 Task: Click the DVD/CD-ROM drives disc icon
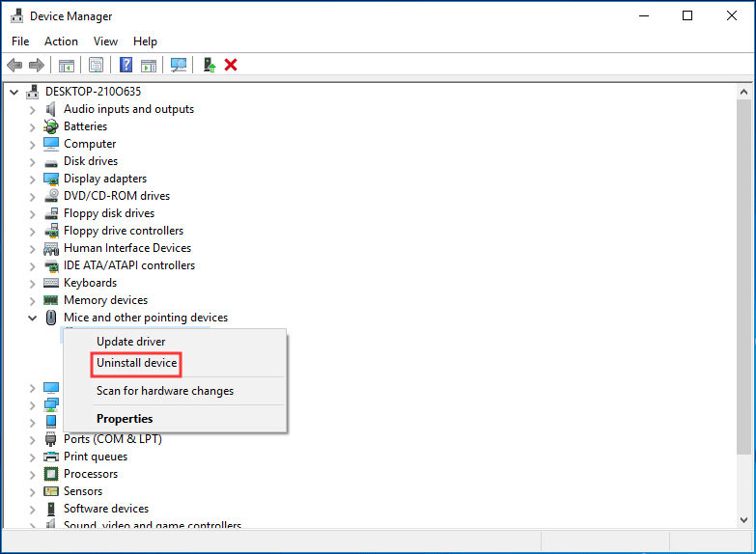click(51, 196)
